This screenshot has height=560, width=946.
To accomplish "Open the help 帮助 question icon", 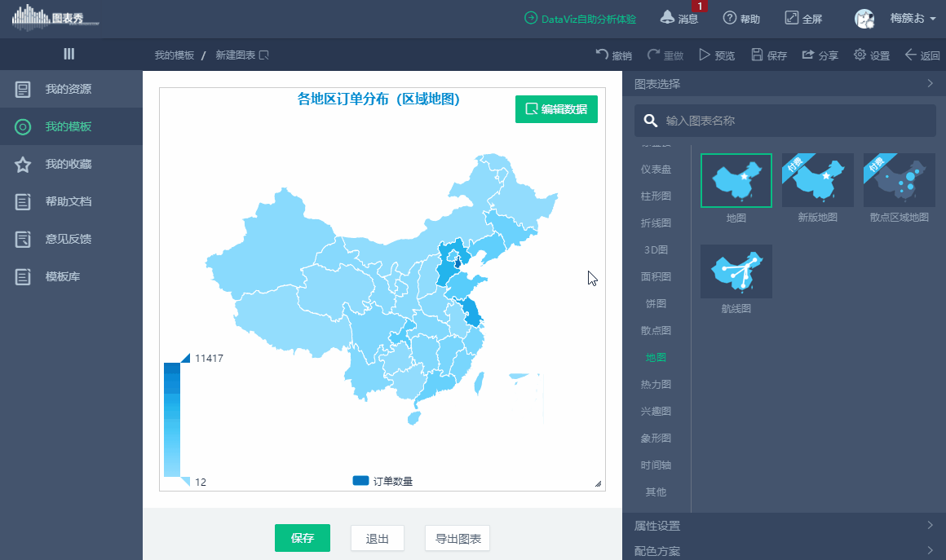I will (x=729, y=17).
